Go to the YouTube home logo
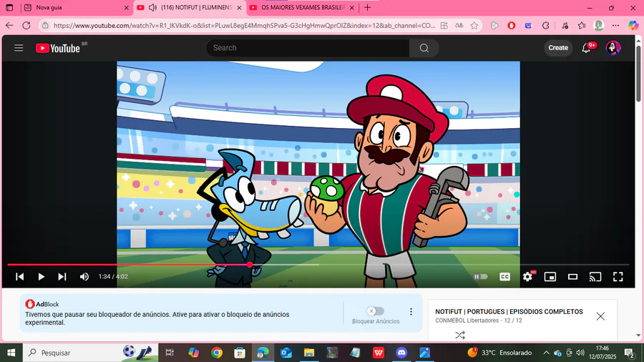Screen dimensions: 644x362 click(x=57, y=49)
